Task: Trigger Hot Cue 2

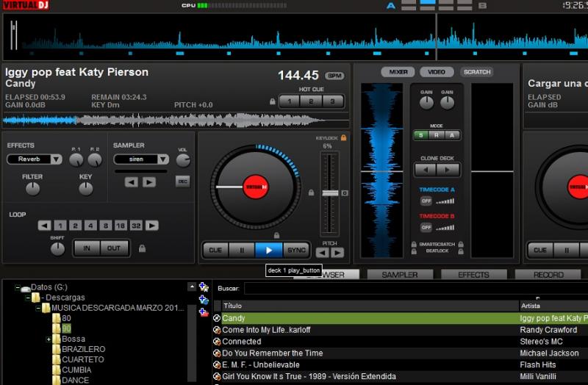Action: 311,101
